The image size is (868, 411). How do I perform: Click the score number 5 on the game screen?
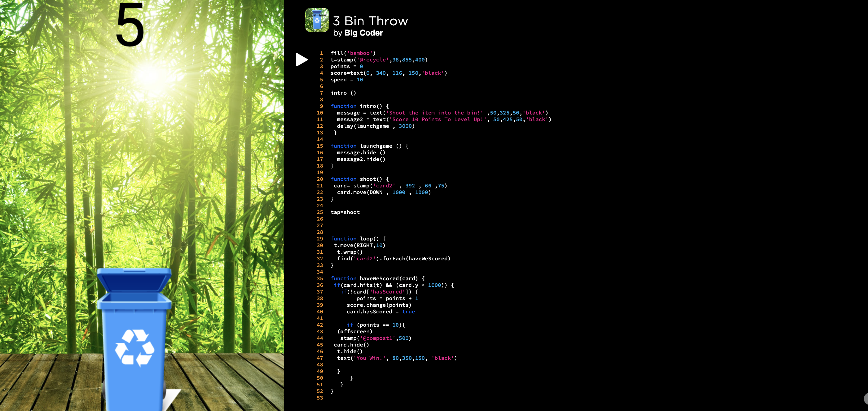tap(130, 25)
